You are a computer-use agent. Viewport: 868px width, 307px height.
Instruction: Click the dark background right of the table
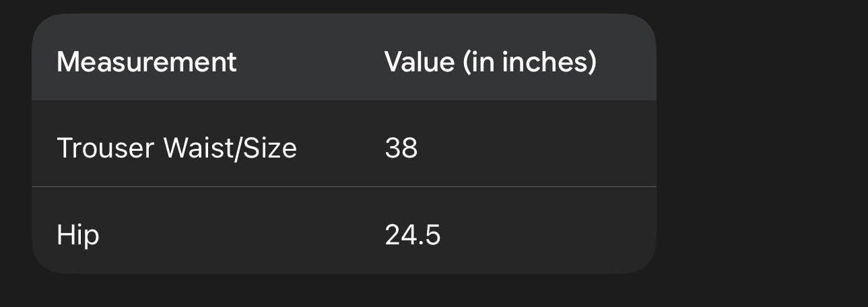pyautogui.click(x=761, y=148)
